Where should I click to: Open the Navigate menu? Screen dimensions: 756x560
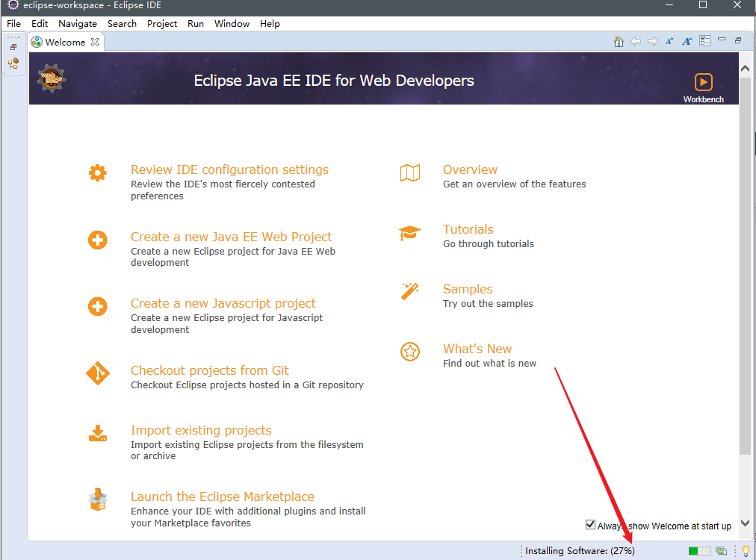78,24
